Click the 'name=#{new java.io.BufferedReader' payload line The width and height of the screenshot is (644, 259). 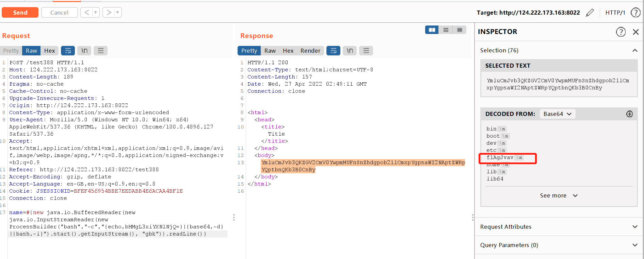pos(72,212)
